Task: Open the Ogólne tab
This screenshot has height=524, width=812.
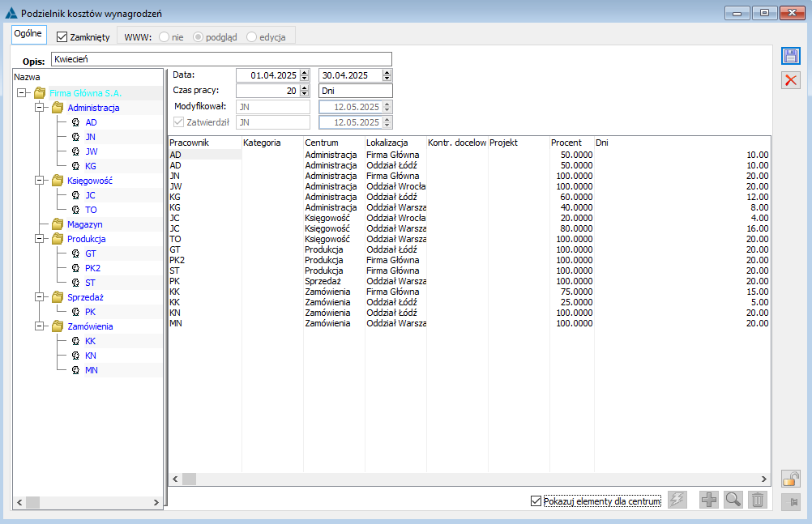Action: coord(28,34)
